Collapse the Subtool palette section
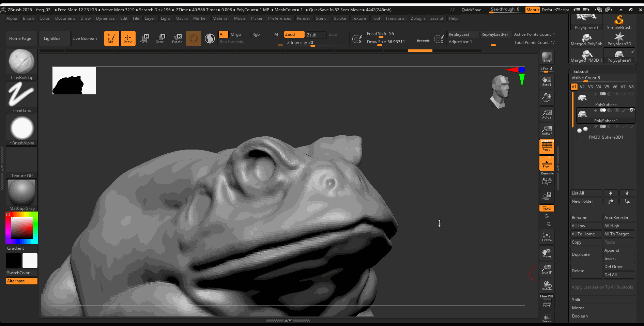 580,72
